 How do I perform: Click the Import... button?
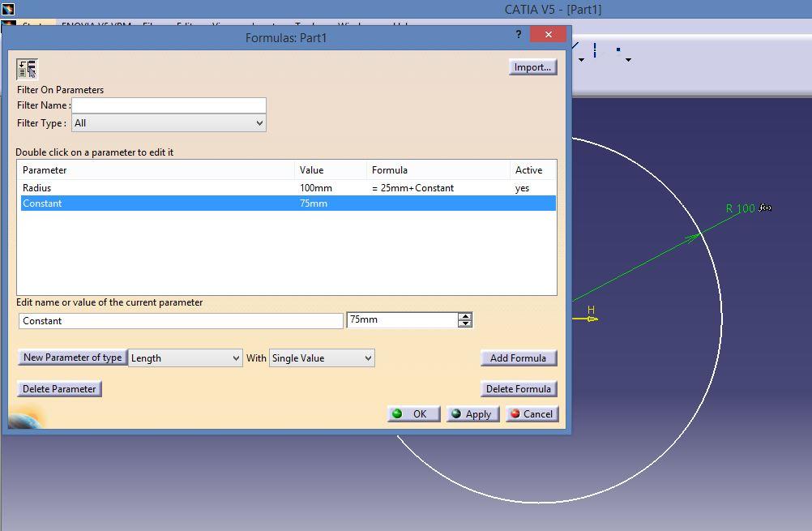click(532, 67)
